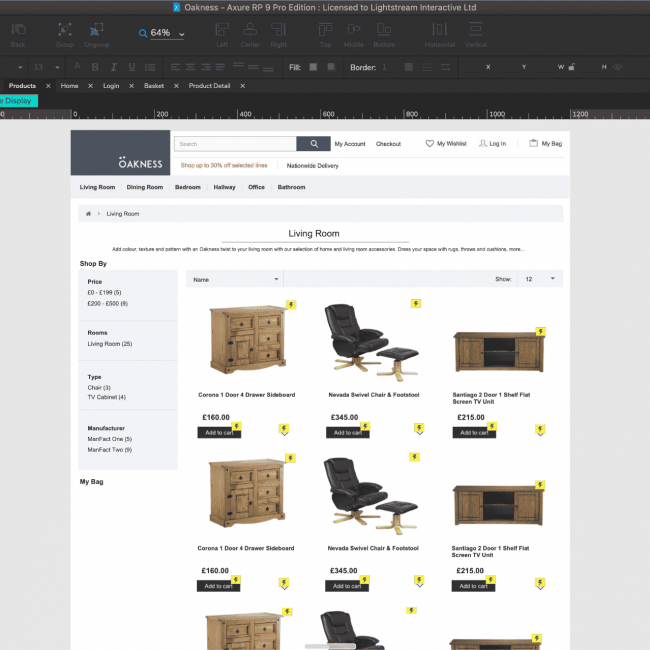Click Add to cart under Corona Sideboard
The image size is (650, 650).
(219, 433)
